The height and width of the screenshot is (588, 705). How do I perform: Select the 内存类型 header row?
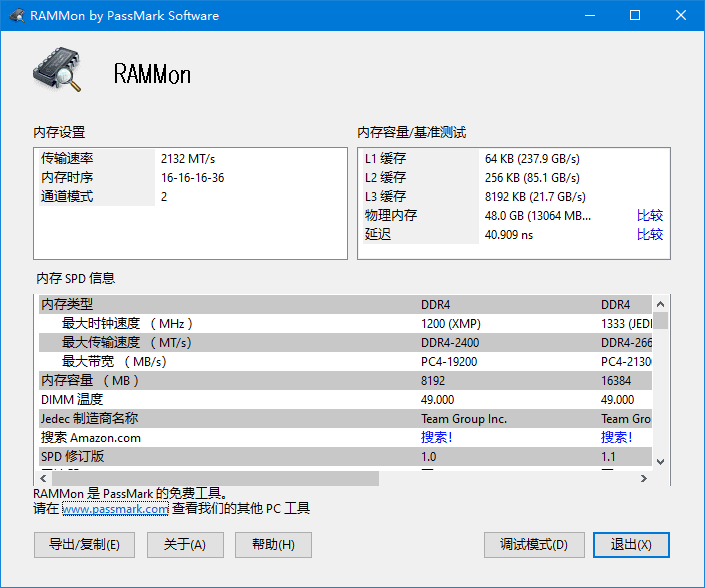coord(346,304)
